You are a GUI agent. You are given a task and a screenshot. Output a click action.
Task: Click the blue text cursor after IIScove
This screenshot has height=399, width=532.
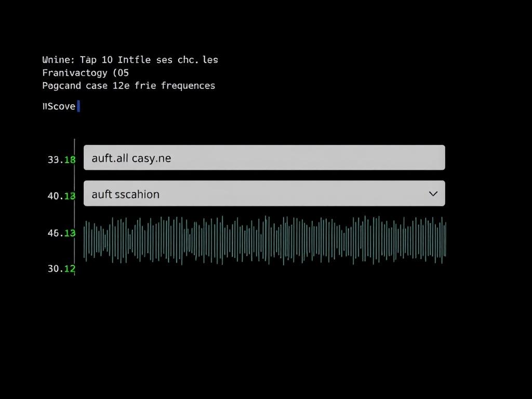point(78,107)
